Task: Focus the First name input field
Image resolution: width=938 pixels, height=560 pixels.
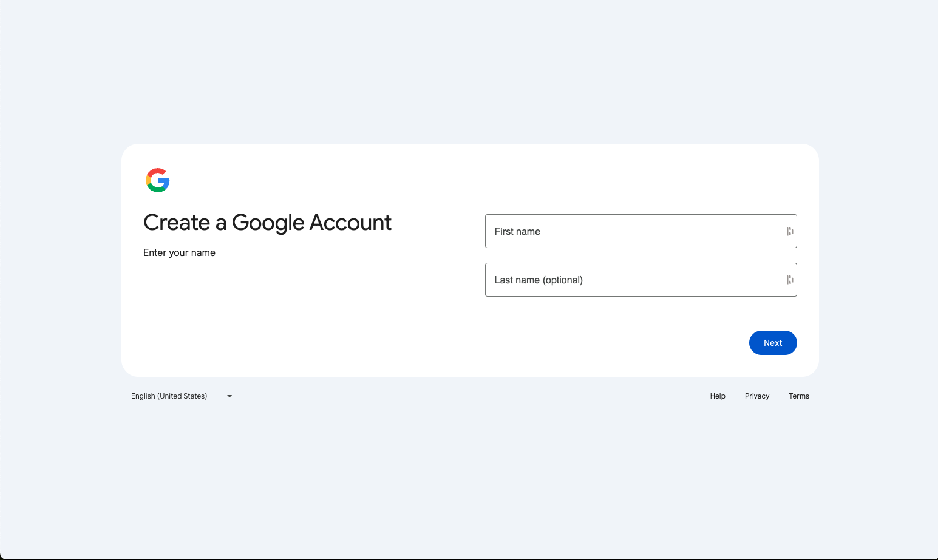Action: coord(631,231)
